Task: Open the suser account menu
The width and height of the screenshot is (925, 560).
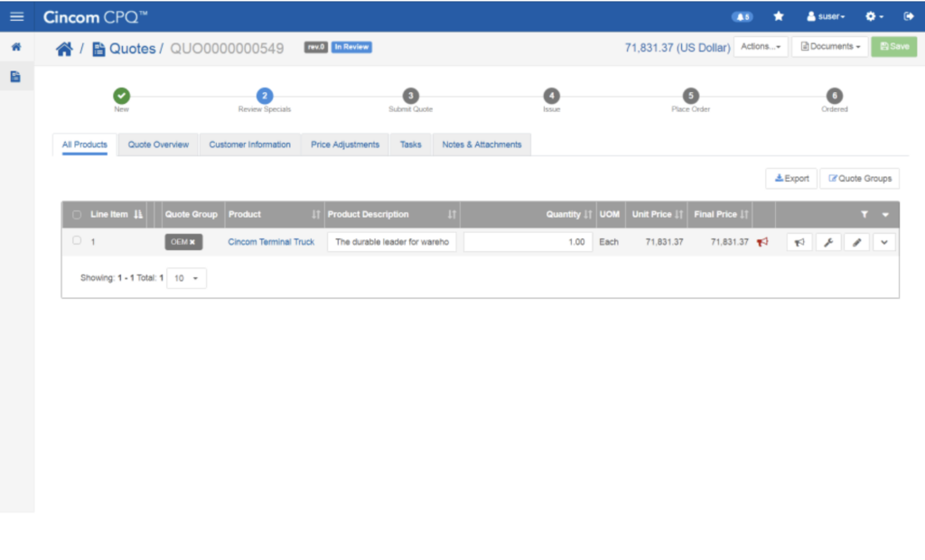Action: (826, 16)
